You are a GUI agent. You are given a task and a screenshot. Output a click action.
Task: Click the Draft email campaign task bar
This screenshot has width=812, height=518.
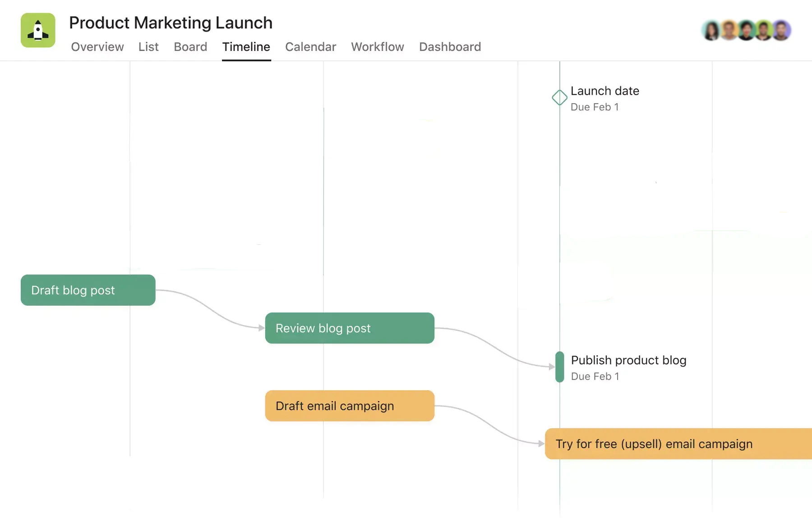350,406
